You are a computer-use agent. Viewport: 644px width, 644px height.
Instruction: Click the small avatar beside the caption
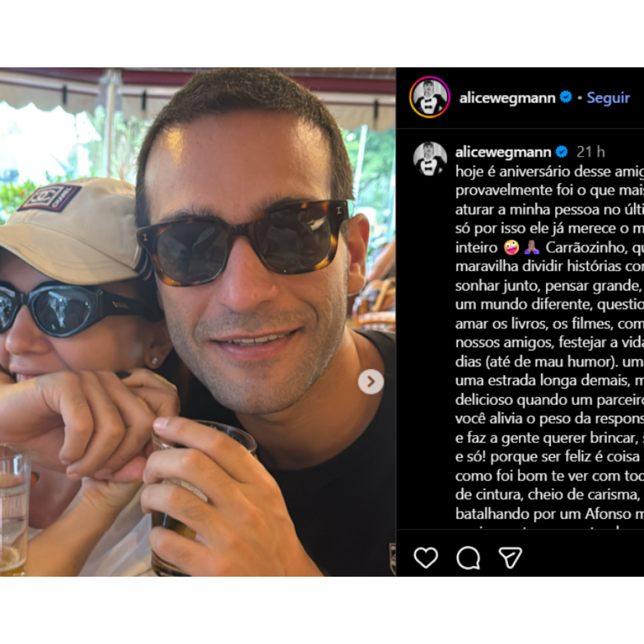click(x=430, y=159)
